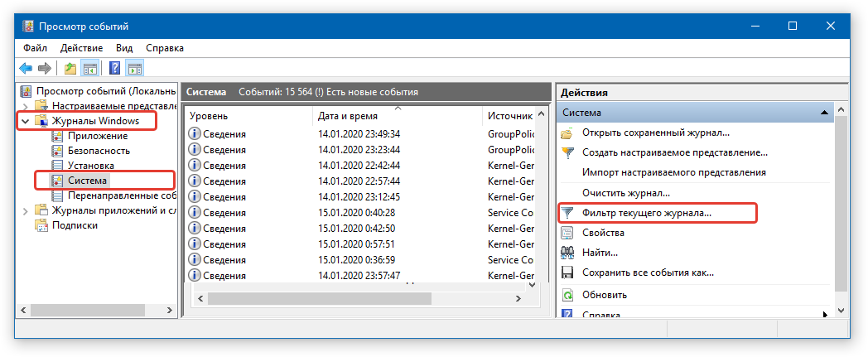Sort by Источник column header

pyautogui.click(x=510, y=116)
